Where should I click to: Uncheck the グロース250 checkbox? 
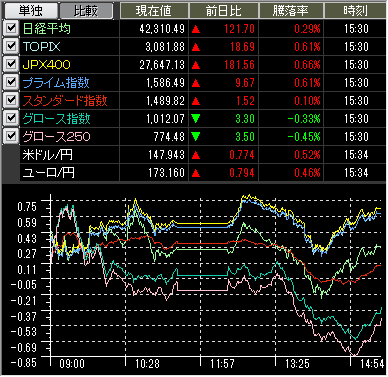click(11, 136)
